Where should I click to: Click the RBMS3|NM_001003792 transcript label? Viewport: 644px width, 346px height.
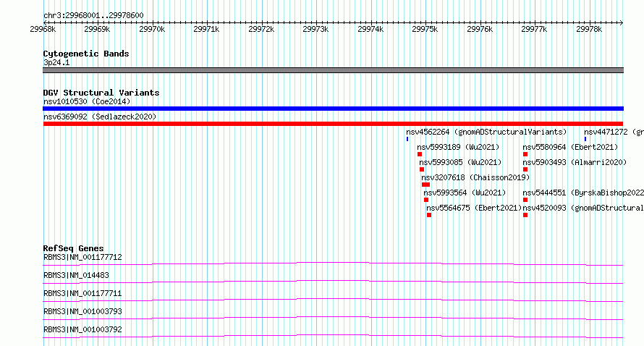click(x=82, y=329)
